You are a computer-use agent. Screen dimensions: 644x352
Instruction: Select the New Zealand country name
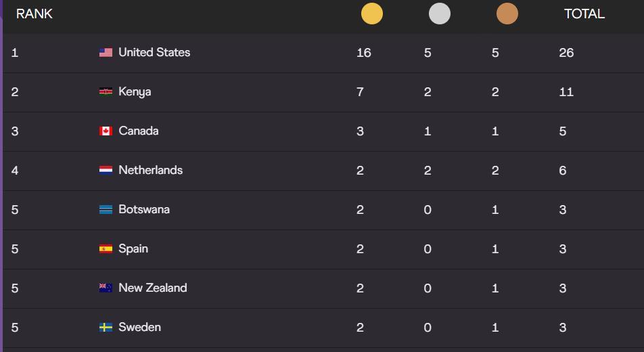[x=152, y=288]
